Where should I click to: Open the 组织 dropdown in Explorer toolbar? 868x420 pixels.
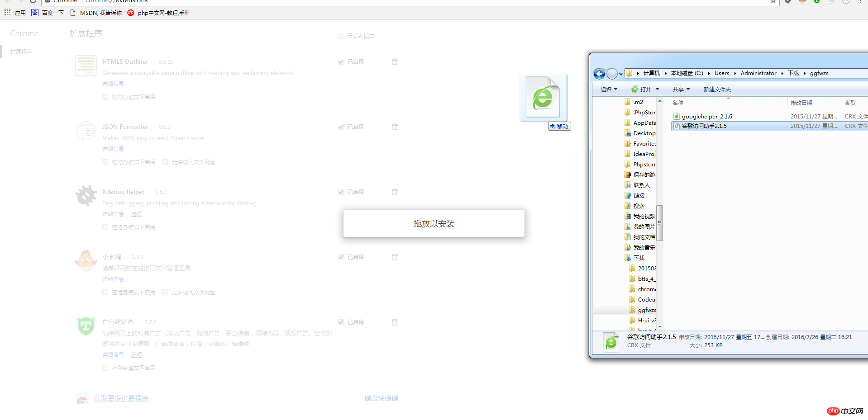pos(609,90)
